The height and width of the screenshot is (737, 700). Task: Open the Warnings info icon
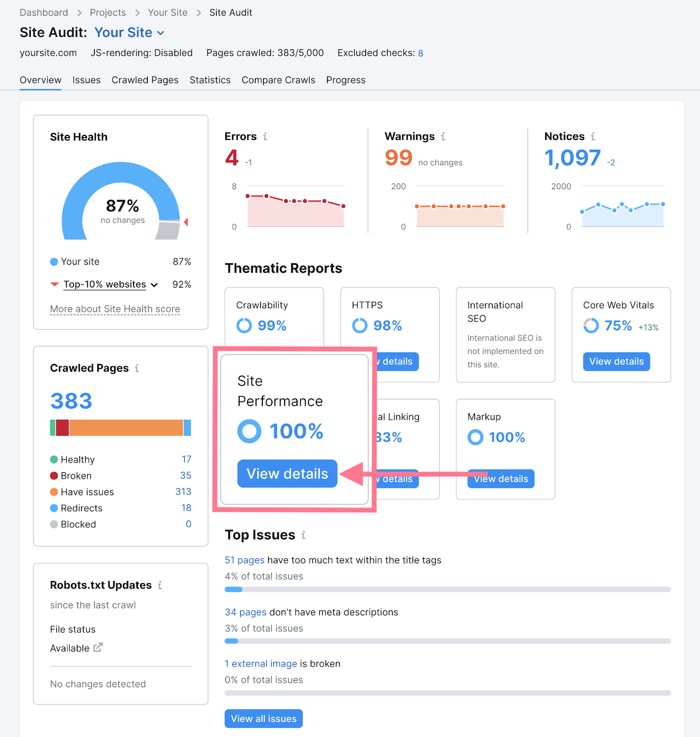(x=443, y=136)
